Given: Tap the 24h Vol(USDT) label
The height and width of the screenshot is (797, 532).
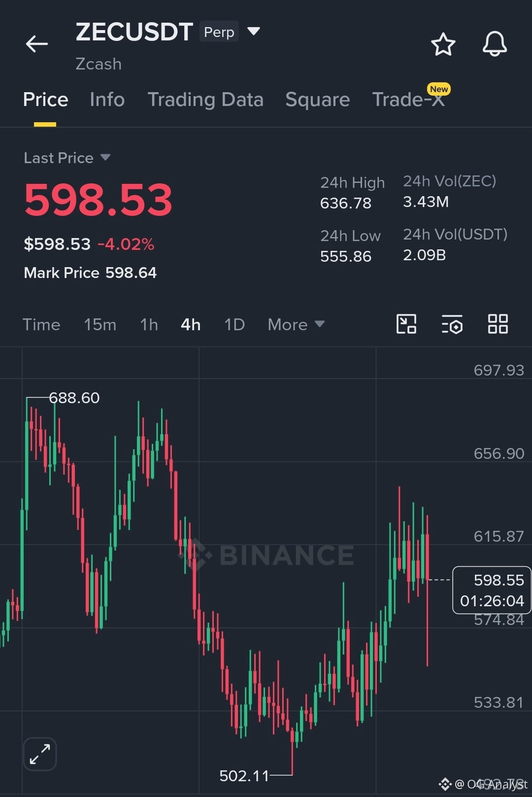Looking at the screenshot, I should (x=455, y=234).
